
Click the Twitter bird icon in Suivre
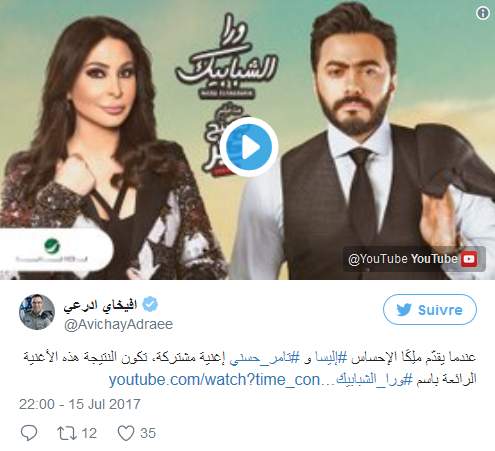pyautogui.click(x=404, y=310)
